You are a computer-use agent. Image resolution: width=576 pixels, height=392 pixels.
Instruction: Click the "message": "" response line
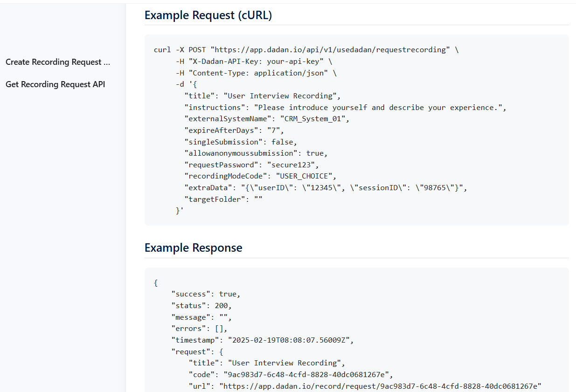[201, 317]
